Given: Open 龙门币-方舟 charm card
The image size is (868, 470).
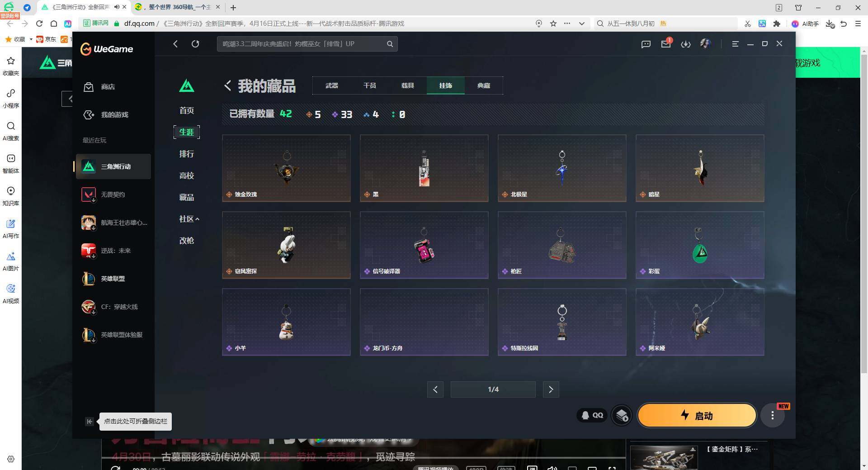Looking at the screenshot, I should pyautogui.click(x=424, y=322).
